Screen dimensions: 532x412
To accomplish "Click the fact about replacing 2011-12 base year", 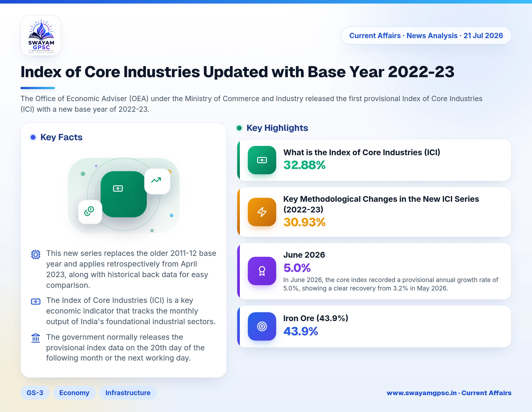I will pos(131,269).
